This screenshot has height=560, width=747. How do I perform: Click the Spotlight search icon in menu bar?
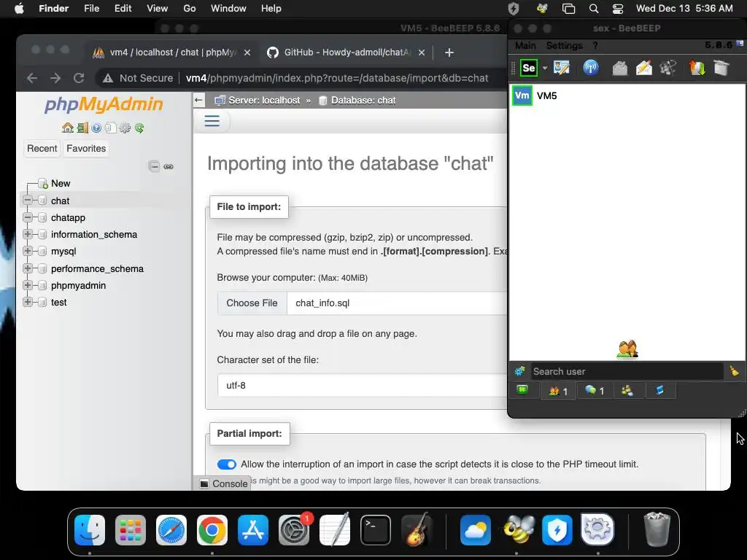[594, 9]
